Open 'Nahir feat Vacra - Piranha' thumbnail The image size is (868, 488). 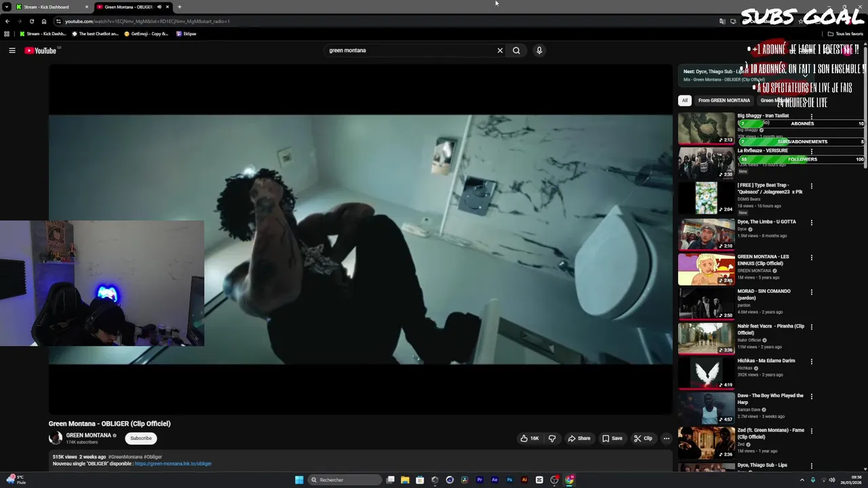pyautogui.click(x=706, y=339)
